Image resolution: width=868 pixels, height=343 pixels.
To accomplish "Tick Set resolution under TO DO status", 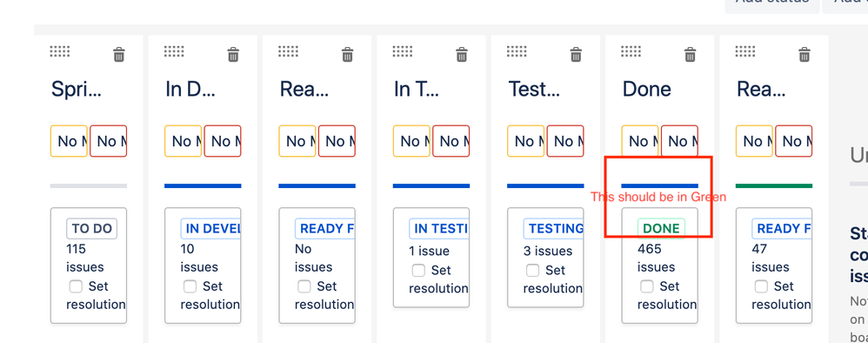I will pos(76,286).
